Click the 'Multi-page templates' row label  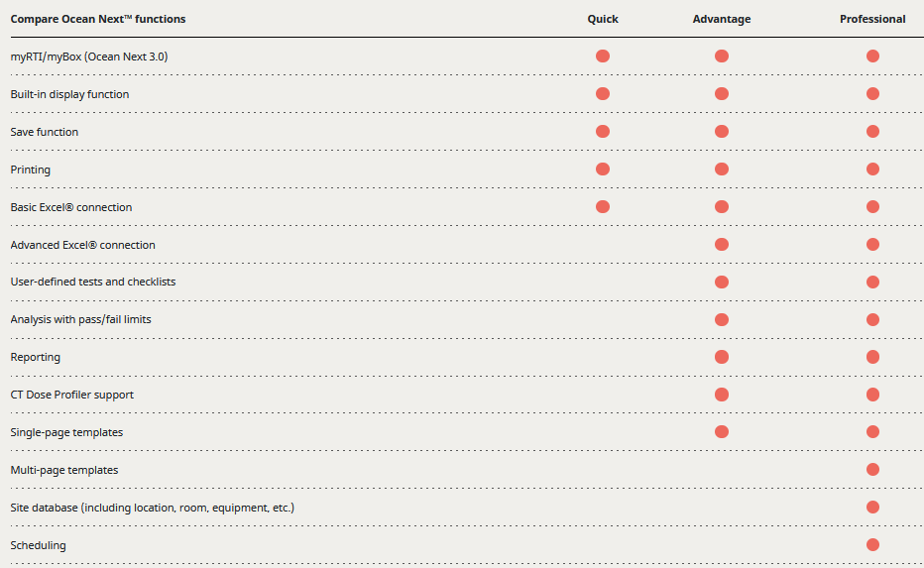[64, 470]
